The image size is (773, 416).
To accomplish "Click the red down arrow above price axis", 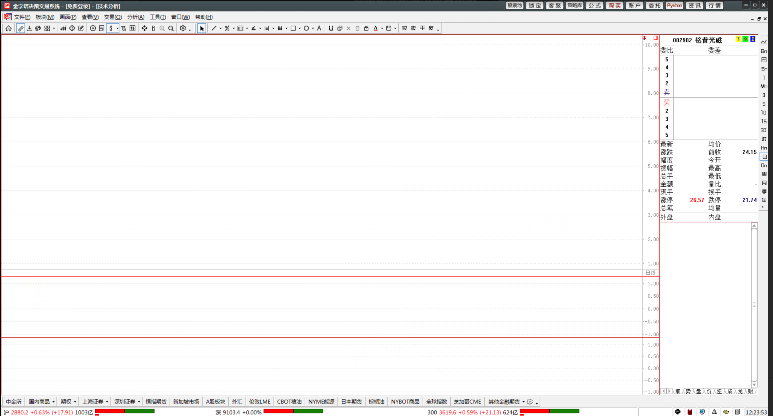I will (644, 38).
